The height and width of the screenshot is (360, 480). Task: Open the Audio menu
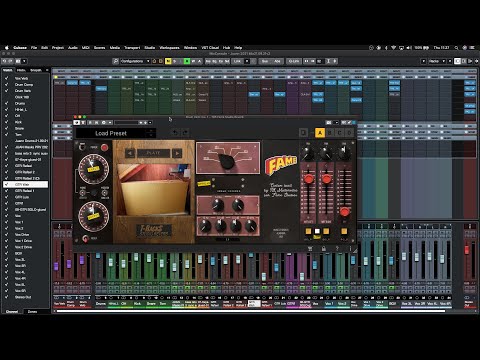pyautogui.click(x=73, y=48)
